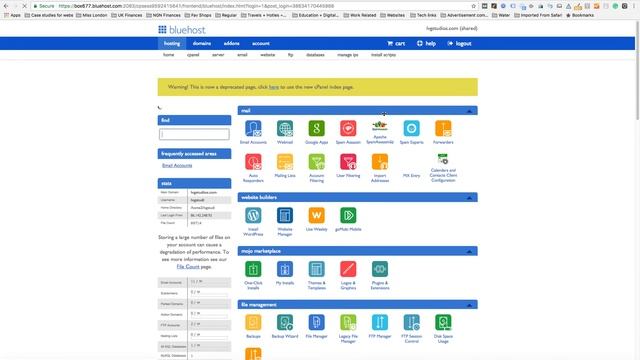Open the email submenu item
640x360 pixels.
coord(242,55)
